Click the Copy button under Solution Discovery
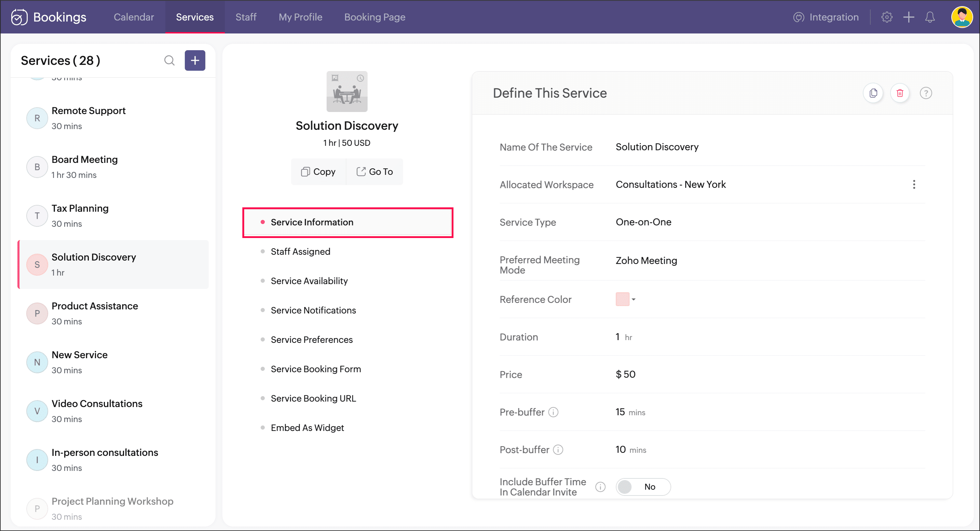 tap(318, 172)
